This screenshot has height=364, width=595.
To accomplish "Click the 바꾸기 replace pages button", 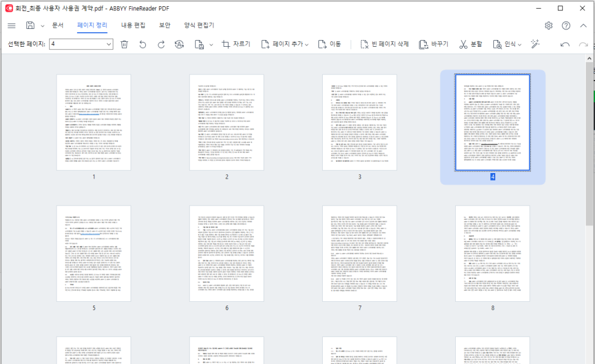I will tap(434, 44).
